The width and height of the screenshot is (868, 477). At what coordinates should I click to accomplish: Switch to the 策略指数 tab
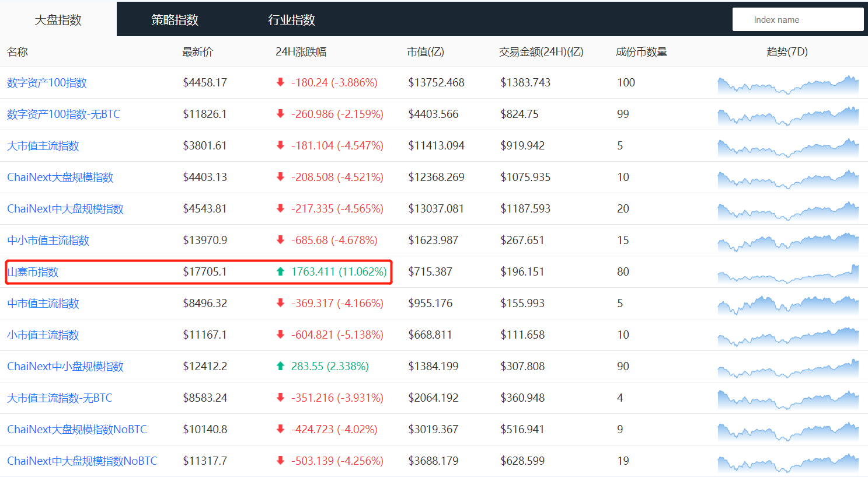coord(175,20)
